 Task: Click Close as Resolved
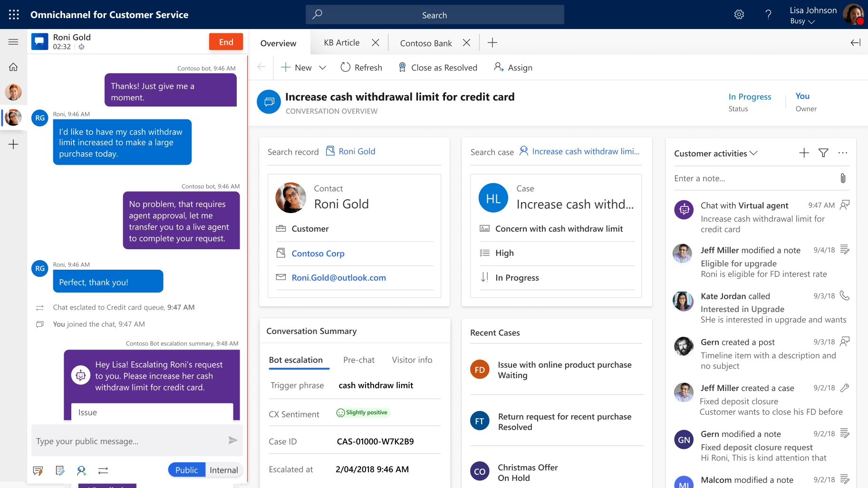(438, 67)
